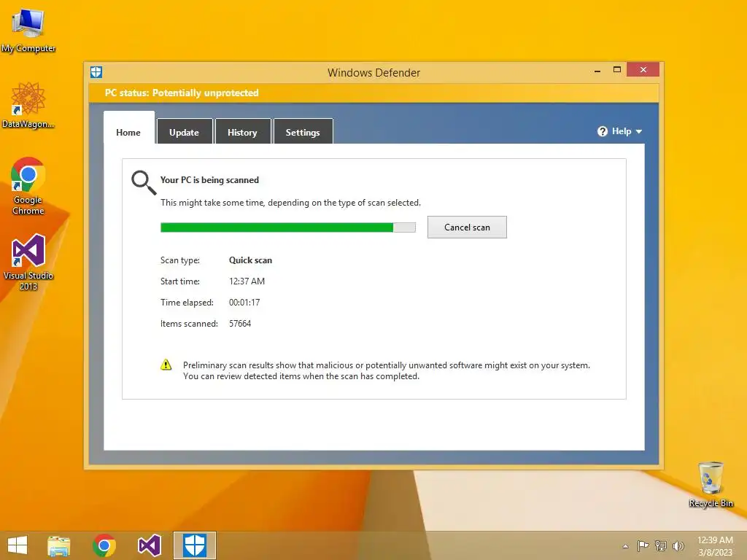
Task: Click the Help question mark icon
Action: tap(602, 131)
